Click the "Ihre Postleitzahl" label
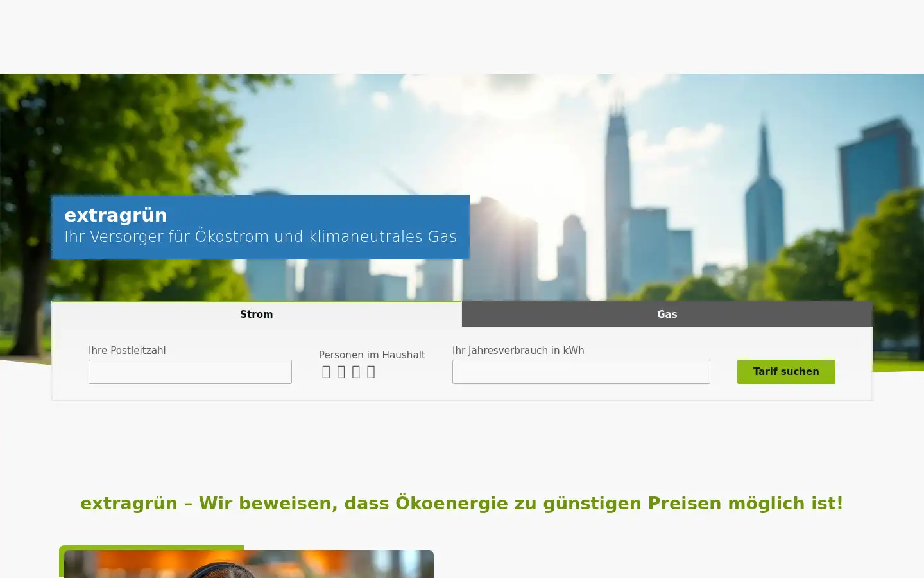Image resolution: width=924 pixels, height=578 pixels. (127, 350)
